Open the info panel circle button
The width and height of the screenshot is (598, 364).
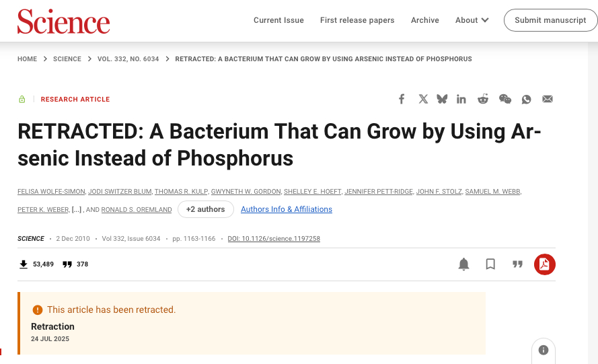point(544,350)
